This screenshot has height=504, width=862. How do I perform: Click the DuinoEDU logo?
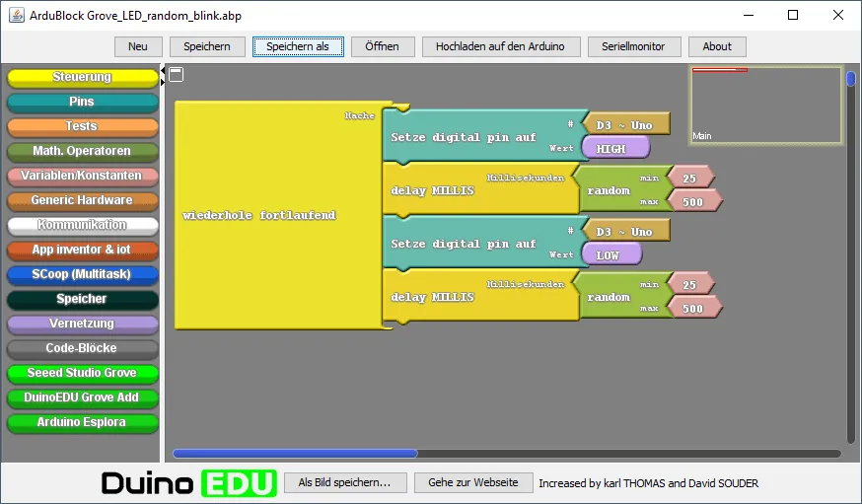175,482
